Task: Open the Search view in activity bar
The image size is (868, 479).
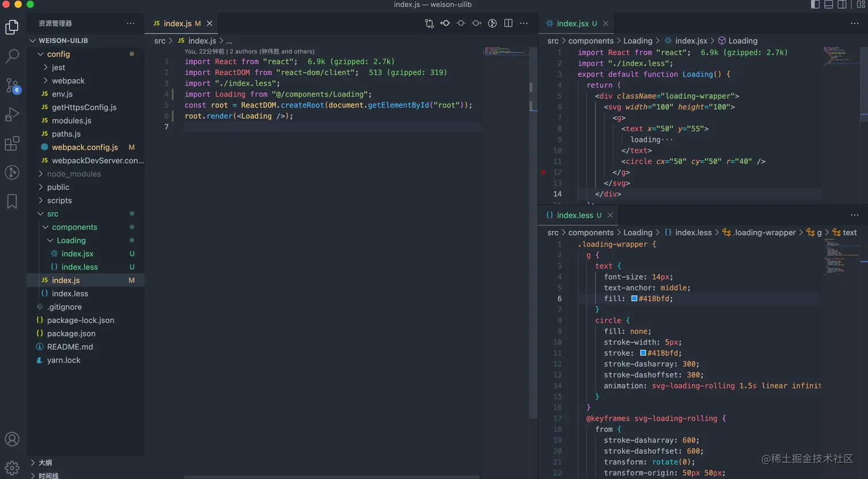Action: click(x=12, y=56)
